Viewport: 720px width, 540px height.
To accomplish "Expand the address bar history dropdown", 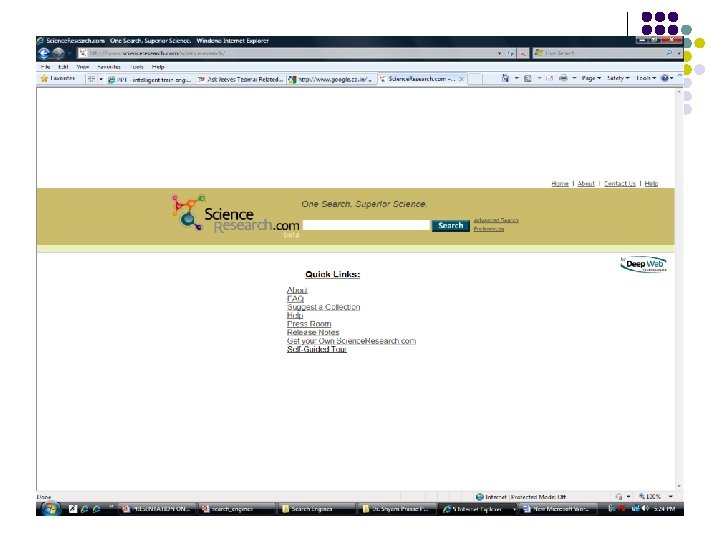I will (499, 54).
